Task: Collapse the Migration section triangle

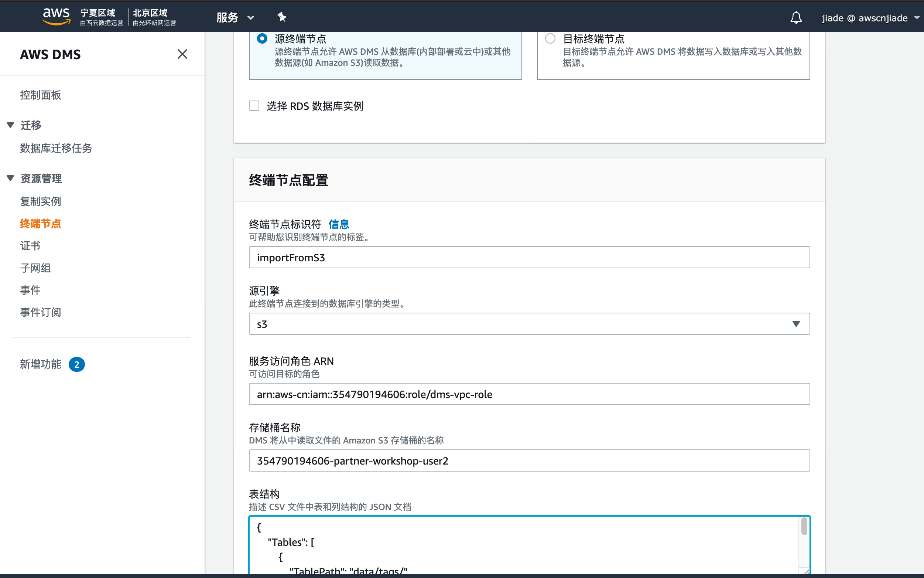Action: pos(10,125)
